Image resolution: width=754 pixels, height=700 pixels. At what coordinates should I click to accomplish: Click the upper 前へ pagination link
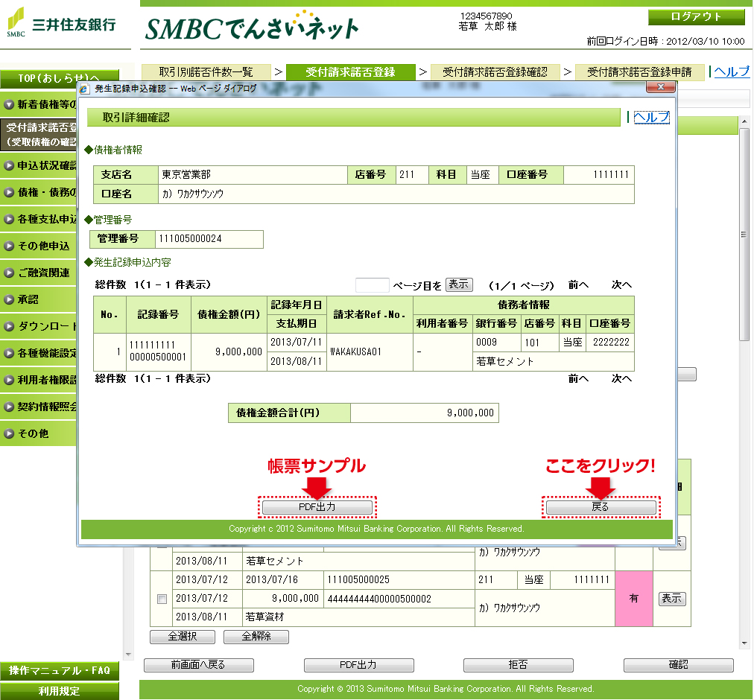(x=578, y=285)
